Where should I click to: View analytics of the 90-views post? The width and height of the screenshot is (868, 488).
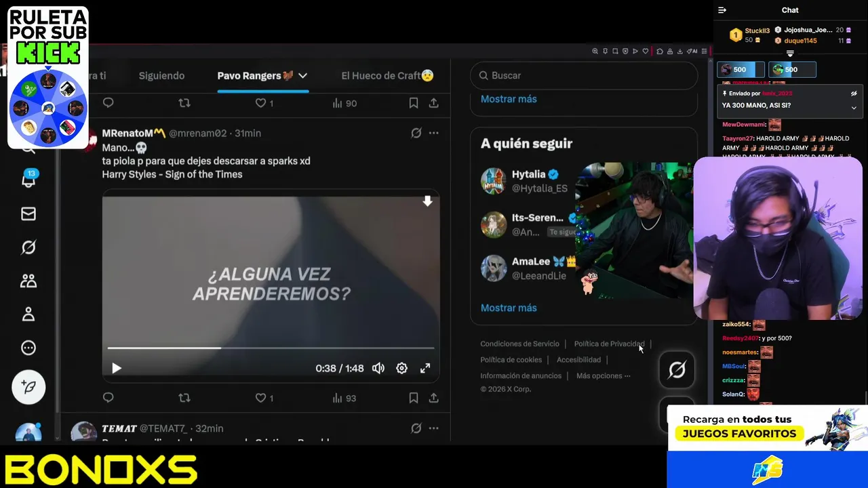tap(344, 103)
